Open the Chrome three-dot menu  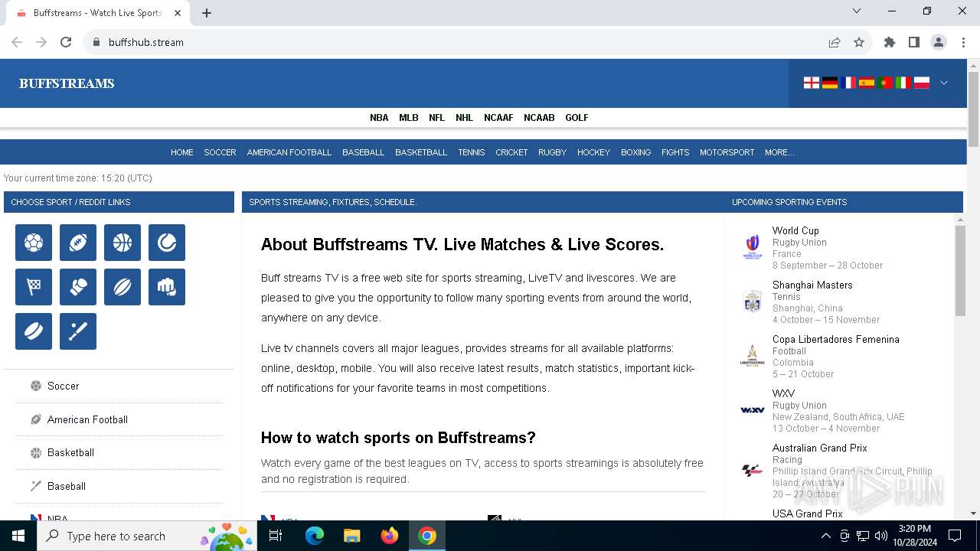point(963,42)
